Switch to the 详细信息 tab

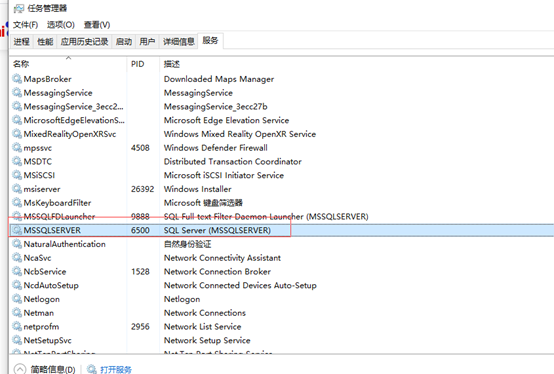click(x=179, y=42)
